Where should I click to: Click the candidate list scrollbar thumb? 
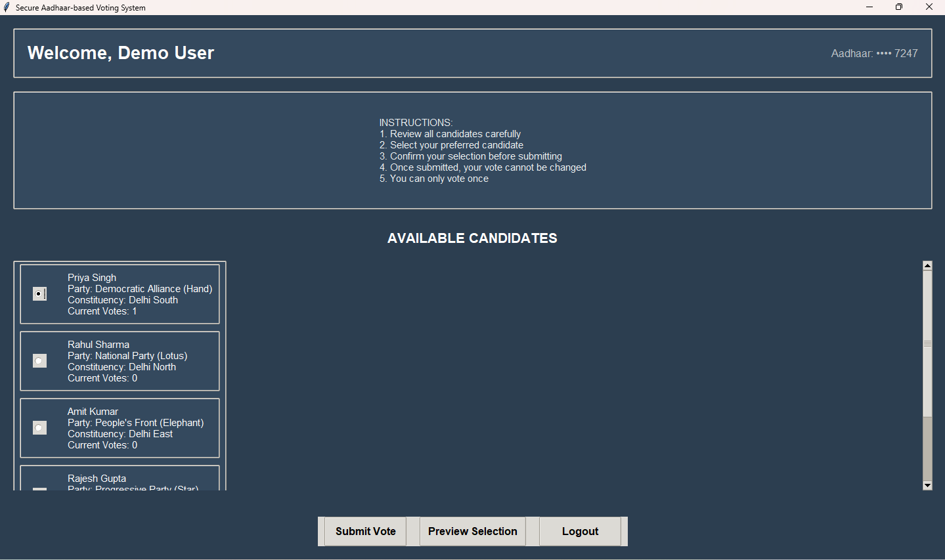[x=927, y=343]
